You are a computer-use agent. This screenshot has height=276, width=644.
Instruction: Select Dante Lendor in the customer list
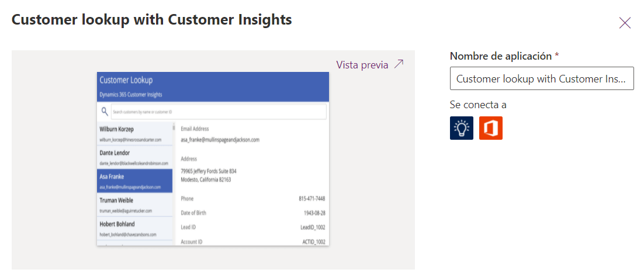pos(134,157)
